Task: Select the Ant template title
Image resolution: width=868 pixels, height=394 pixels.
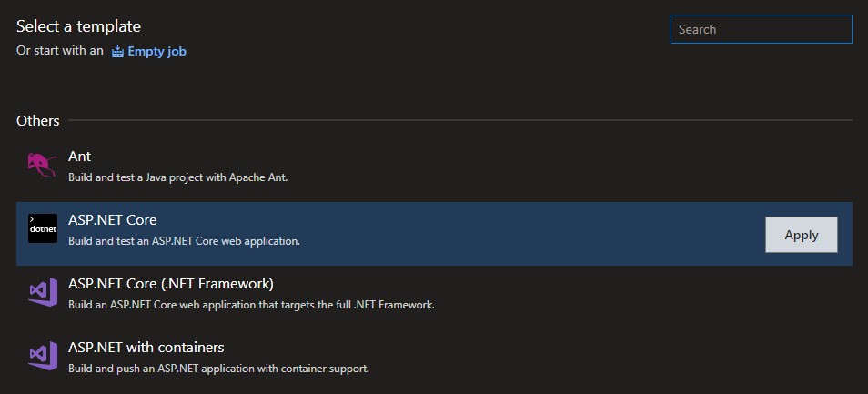Action: pyautogui.click(x=80, y=157)
